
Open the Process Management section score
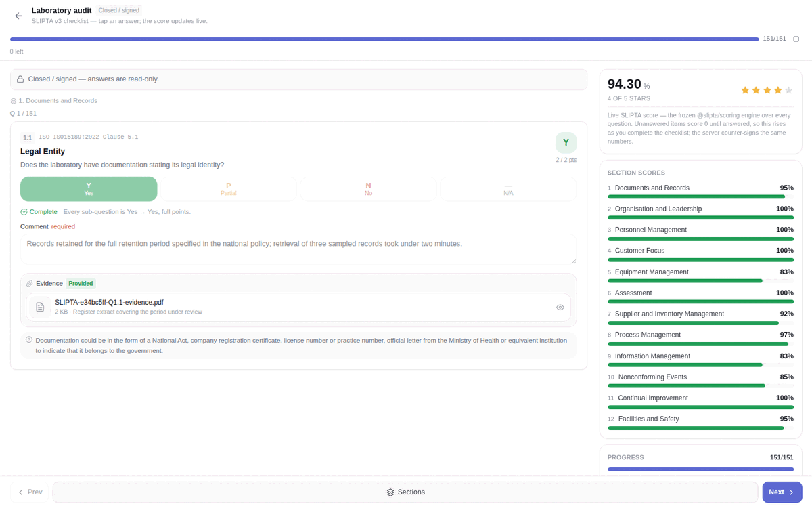point(700,339)
